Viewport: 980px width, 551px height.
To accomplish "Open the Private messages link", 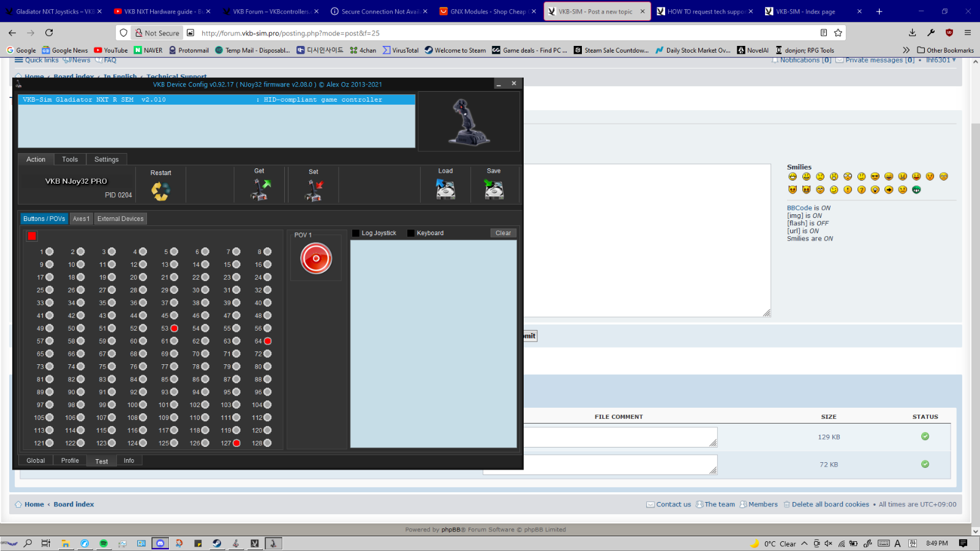I will coord(874,60).
